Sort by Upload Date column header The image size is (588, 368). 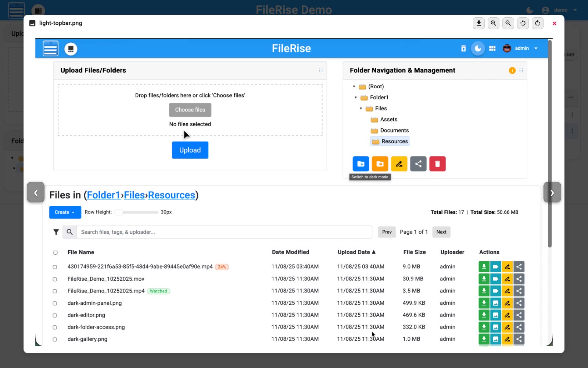(x=356, y=252)
